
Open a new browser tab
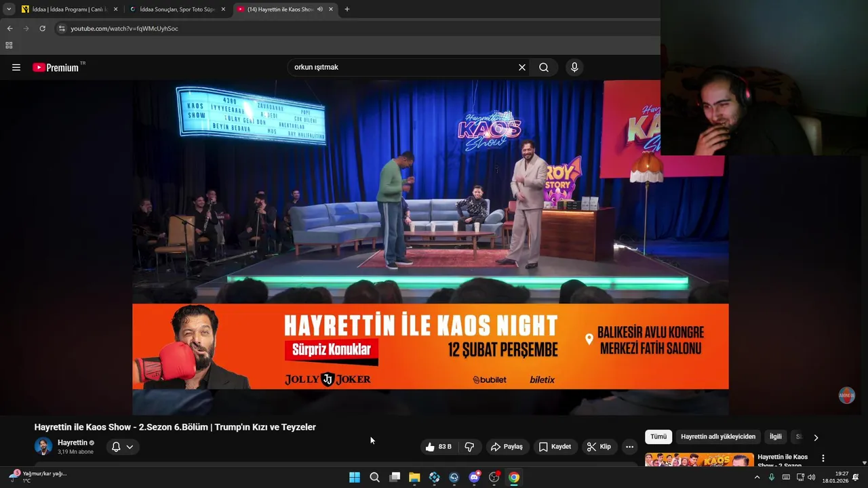tap(347, 9)
